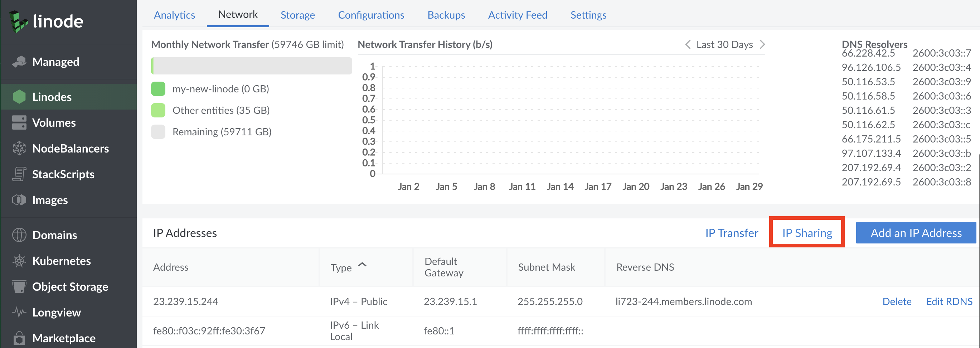Click the Object Storage bucket icon

pos(19,286)
